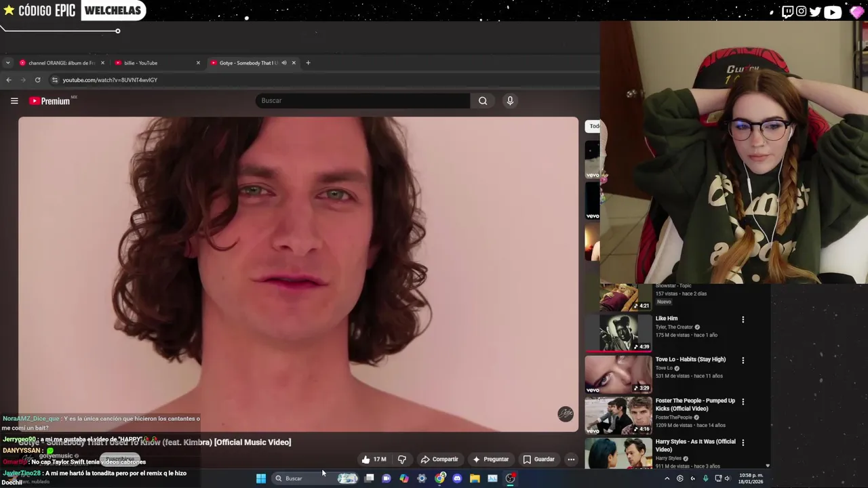The image size is (868, 488).
Task: Open Settings gear in taskbar
Action: 422,479
